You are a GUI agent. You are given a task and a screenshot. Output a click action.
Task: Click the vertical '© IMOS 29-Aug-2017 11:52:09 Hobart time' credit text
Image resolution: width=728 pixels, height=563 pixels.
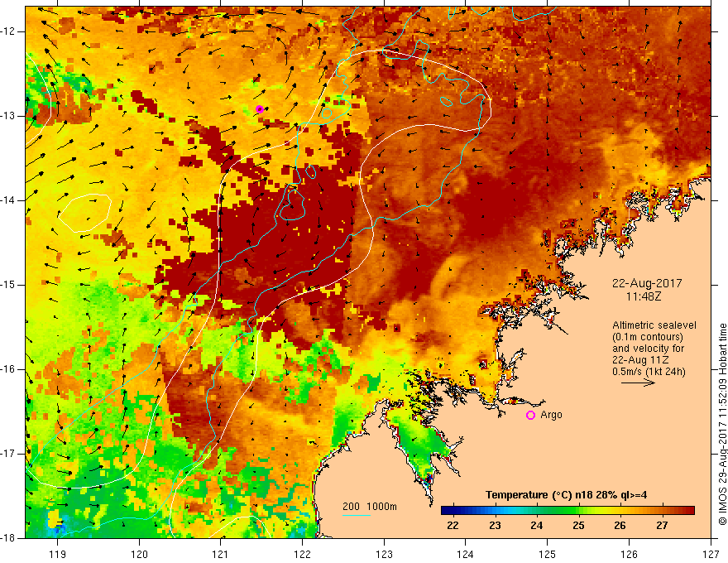pyautogui.click(x=722, y=424)
